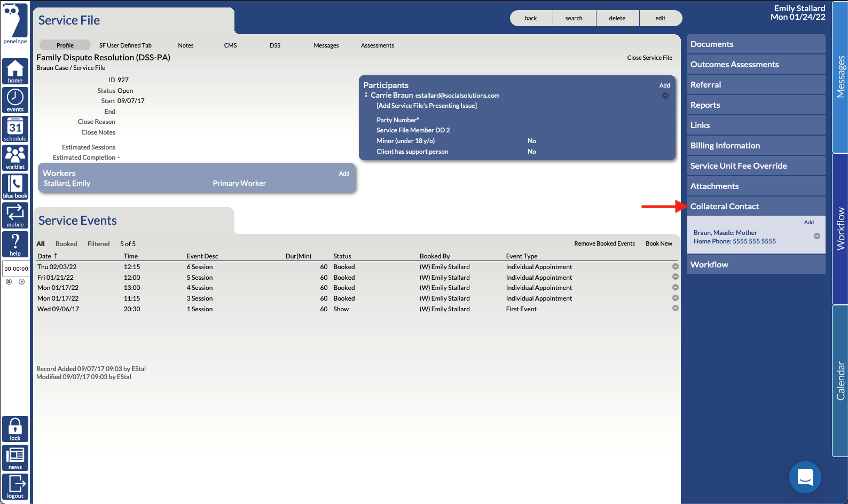Viewport: 848px width, 504px height.
Task: Expand Service Unit Fee Override section
Action: pos(756,166)
